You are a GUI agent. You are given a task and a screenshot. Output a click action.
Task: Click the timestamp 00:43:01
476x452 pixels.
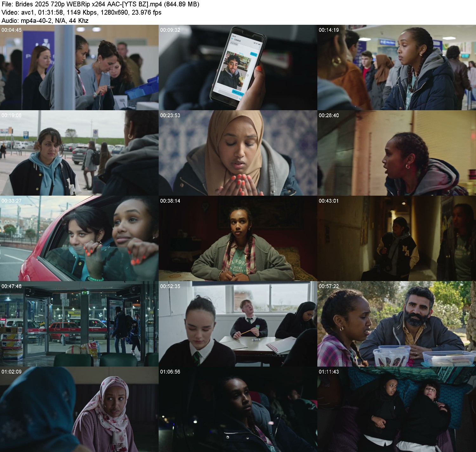(329, 201)
